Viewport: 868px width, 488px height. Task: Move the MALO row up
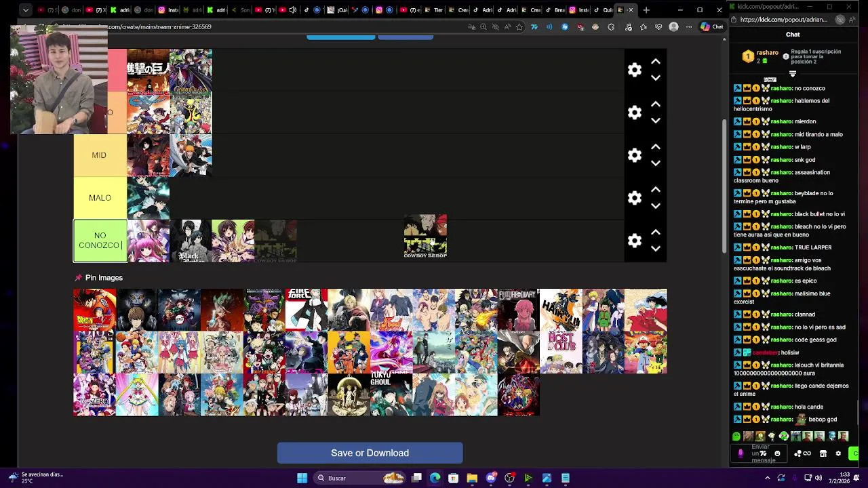pyautogui.click(x=656, y=190)
